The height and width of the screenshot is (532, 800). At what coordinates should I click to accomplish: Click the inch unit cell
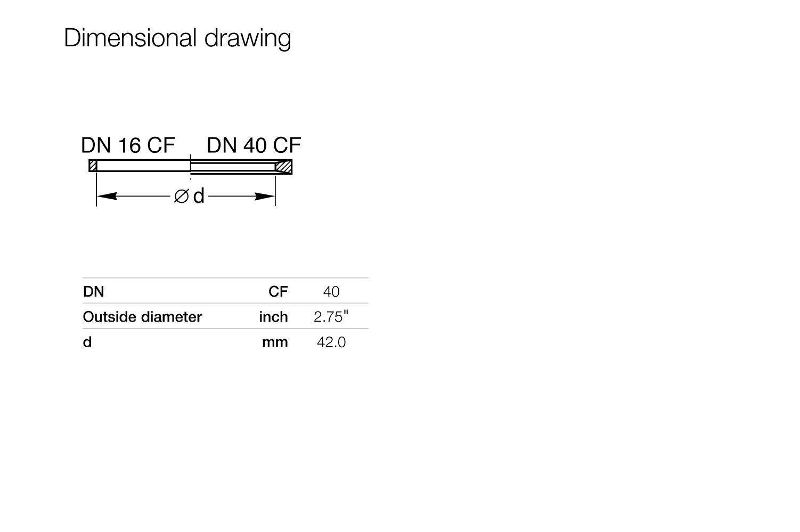tap(273, 317)
